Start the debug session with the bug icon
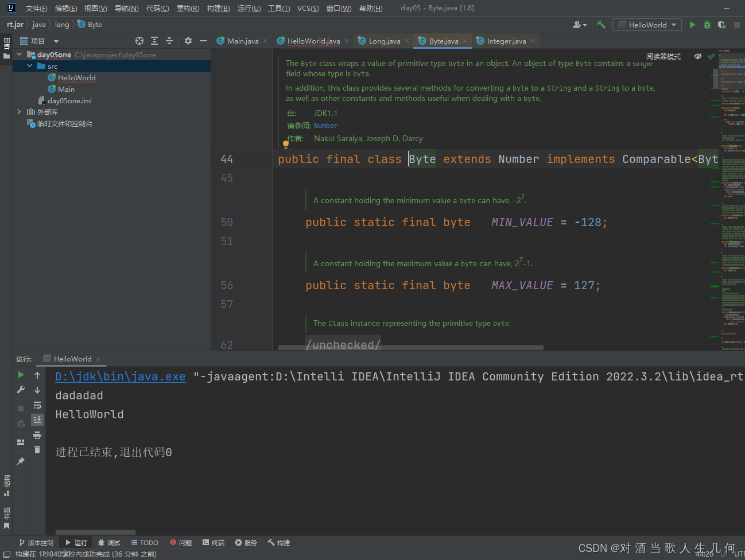This screenshot has width=745, height=560. click(707, 25)
